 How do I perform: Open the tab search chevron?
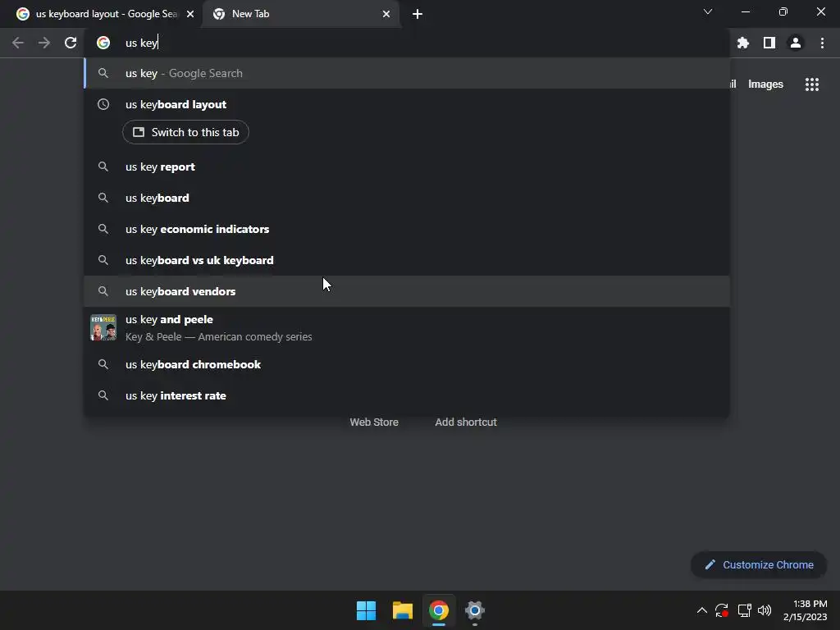(x=708, y=11)
